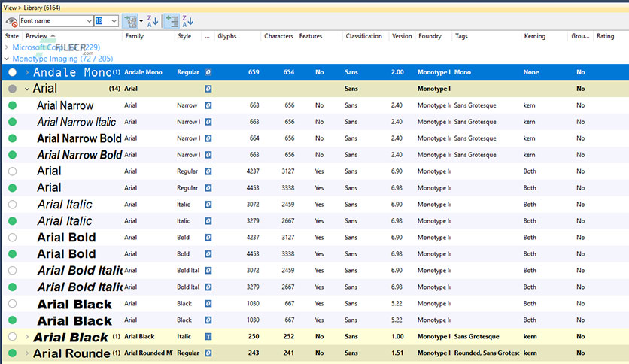629x364 pixels.
Task: Expand the Arial Rounded family chevron
Action: click(x=27, y=353)
